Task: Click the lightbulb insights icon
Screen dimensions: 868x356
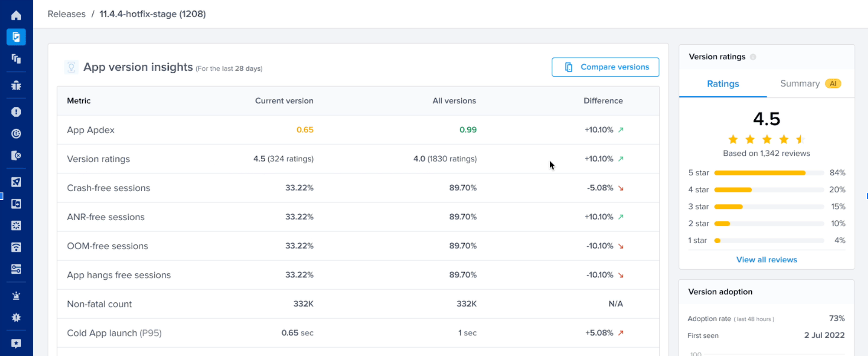Action: tap(71, 67)
